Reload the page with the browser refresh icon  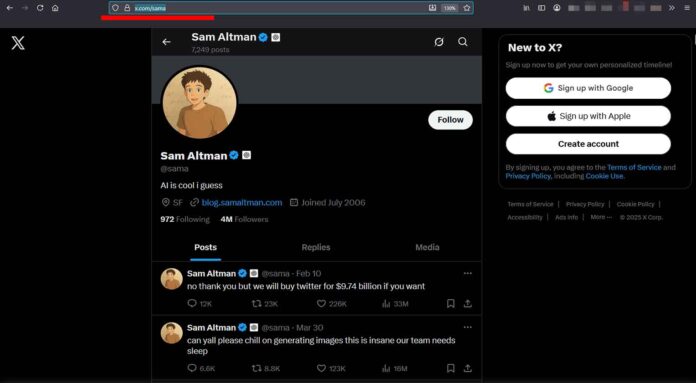(40, 8)
